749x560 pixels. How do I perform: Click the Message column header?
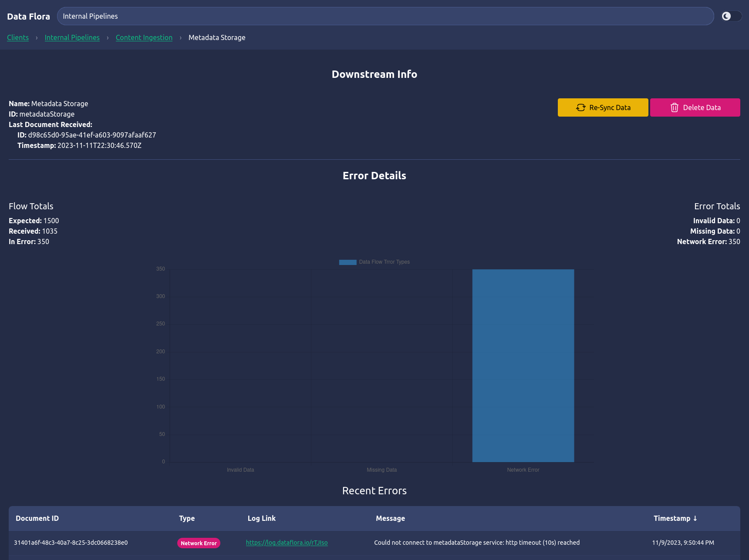coord(391,518)
